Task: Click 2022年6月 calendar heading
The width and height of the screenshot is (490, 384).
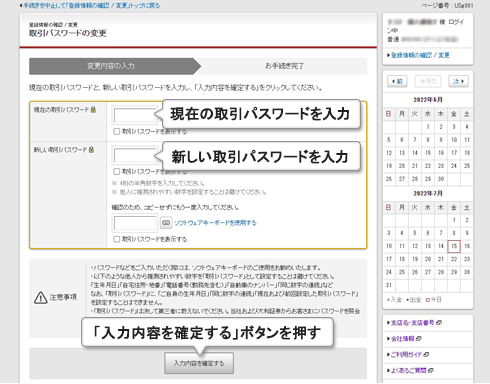Action: tap(428, 100)
